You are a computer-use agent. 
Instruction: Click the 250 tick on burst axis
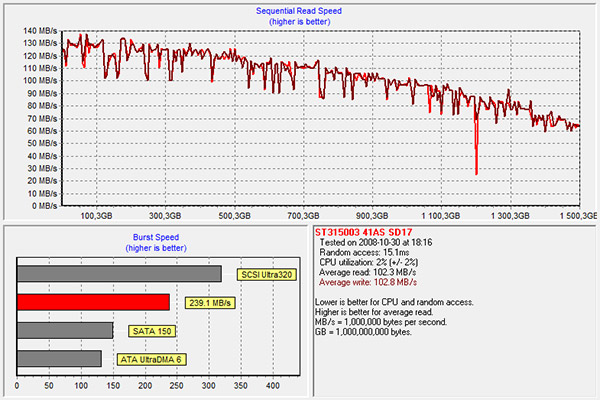(176, 385)
